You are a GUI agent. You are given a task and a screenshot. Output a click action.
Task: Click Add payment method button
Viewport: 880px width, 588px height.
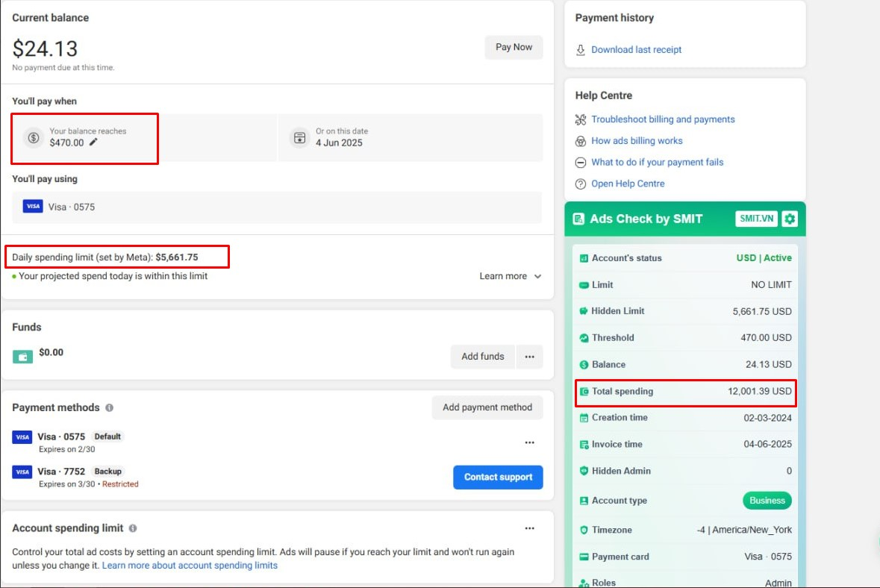point(487,407)
